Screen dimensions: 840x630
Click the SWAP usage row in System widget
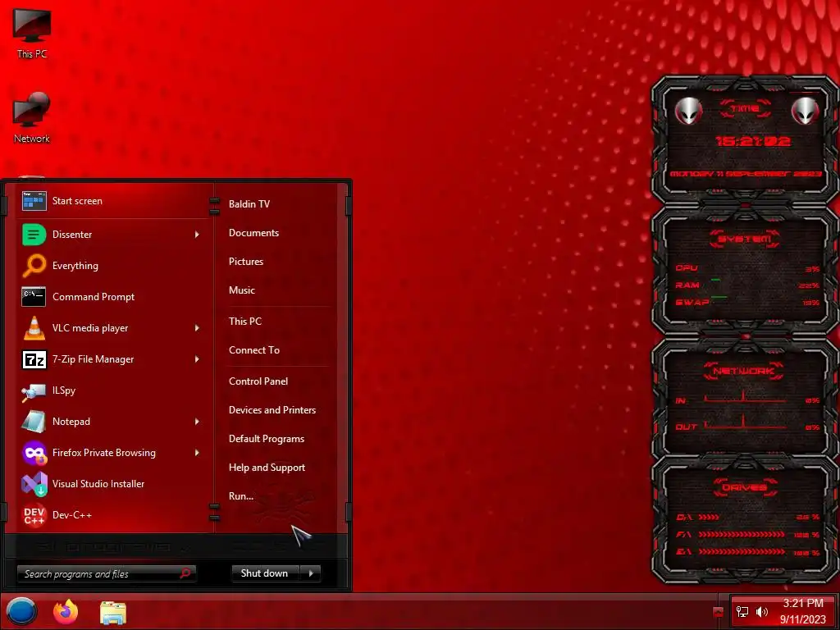[746, 302]
